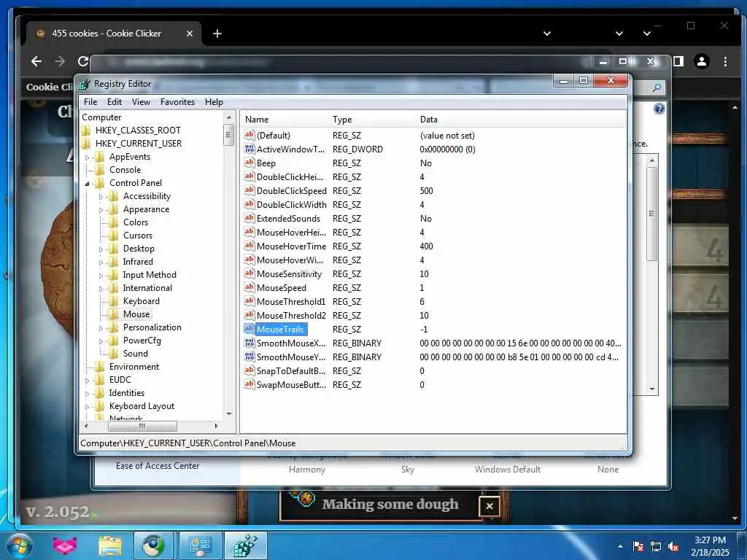The height and width of the screenshot is (560, 747).
Task: Select the DoubleClickSpeed value name
Action: [292, 190]
